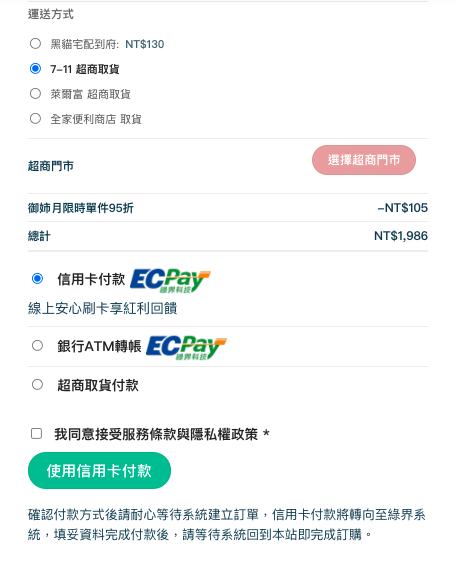This screenshot has width=456, height=569.
Task: Click the 信用卡付款 label text
Action: point(91,279)
